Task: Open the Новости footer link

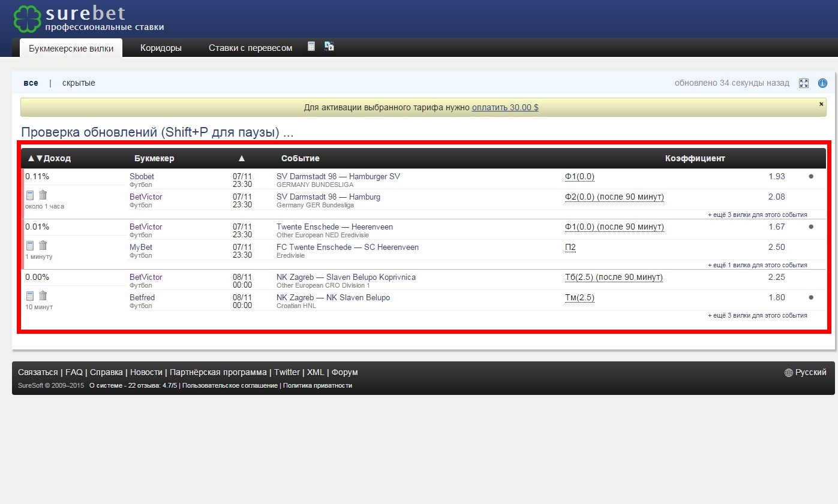Action: [146, 372]
